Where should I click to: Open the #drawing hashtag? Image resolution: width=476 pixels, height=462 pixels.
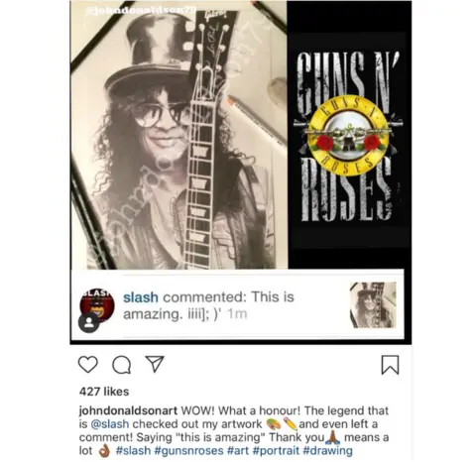tap(327, 450)
